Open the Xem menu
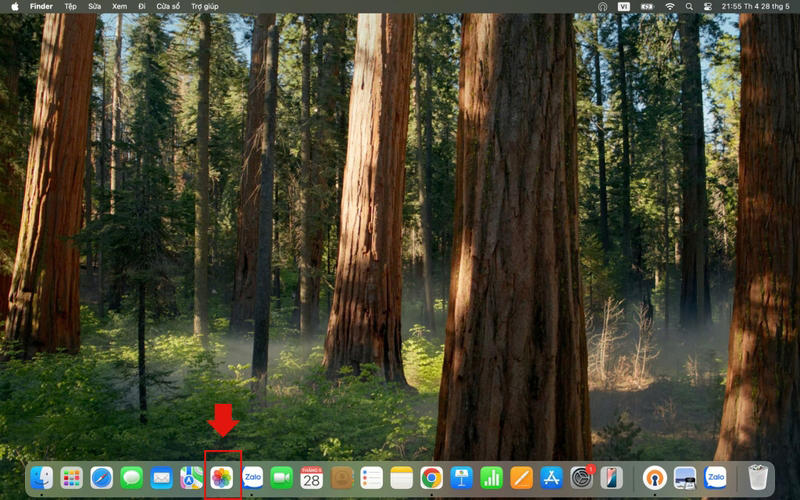This screenshot has height=500, width=800. tap(119, 7)
